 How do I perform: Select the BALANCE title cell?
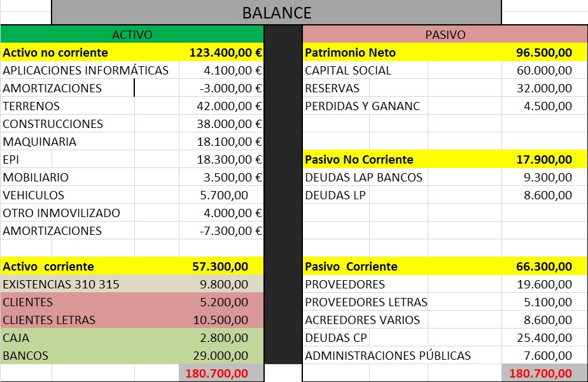pos(277,11)
